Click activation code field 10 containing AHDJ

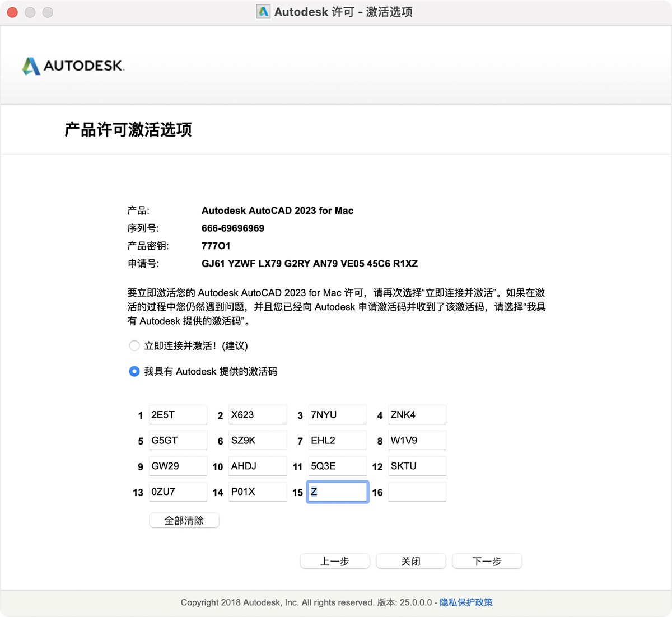click(258, 466)
